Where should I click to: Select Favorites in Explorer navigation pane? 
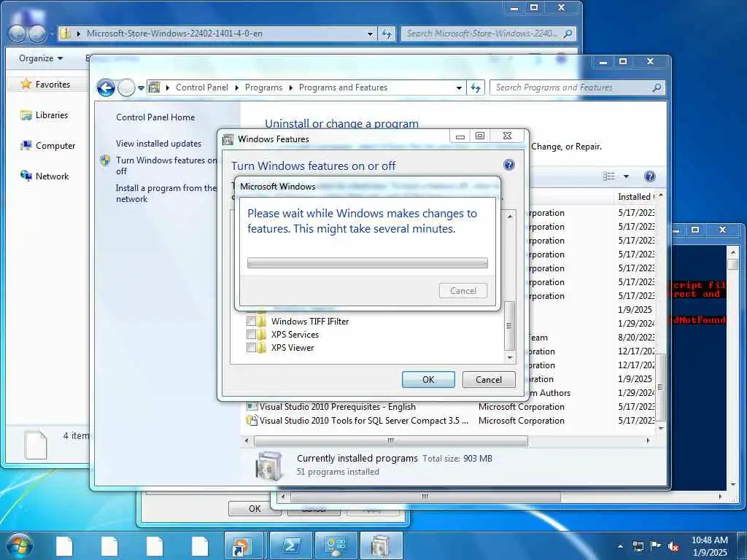point(53,85)
